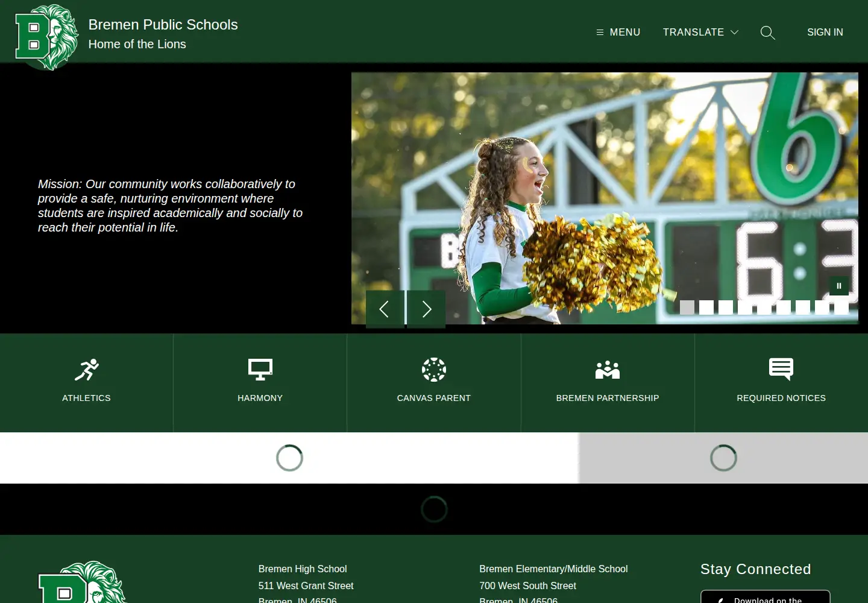Open the Athletics quick link
Viewport: 868px width, 603px height.
(x=86, y=383)
